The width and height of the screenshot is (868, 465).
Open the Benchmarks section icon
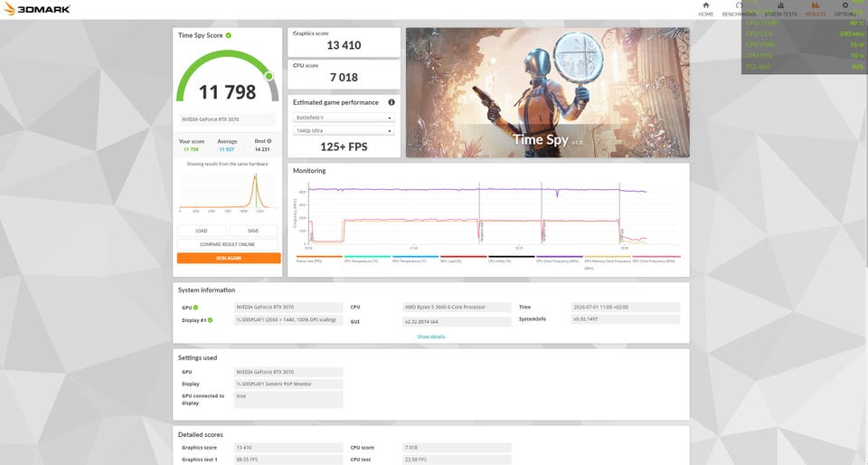739,5
